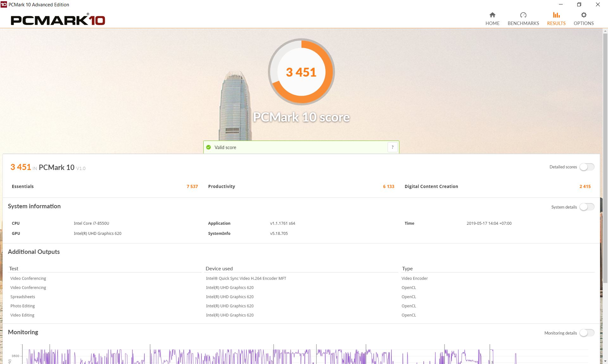Click the Essentials score 7 537
Viewport: 608px width, 364px height.
[x=192, y=186]
